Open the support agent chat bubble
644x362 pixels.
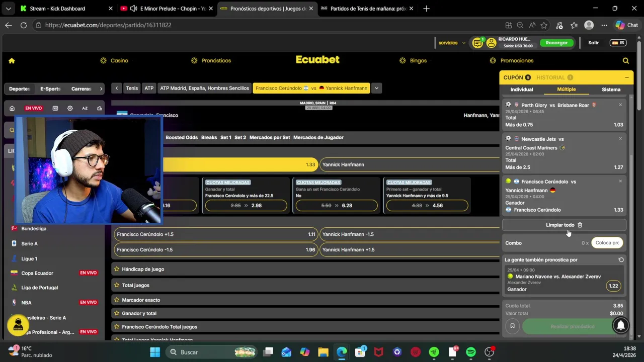click(18, 326)
